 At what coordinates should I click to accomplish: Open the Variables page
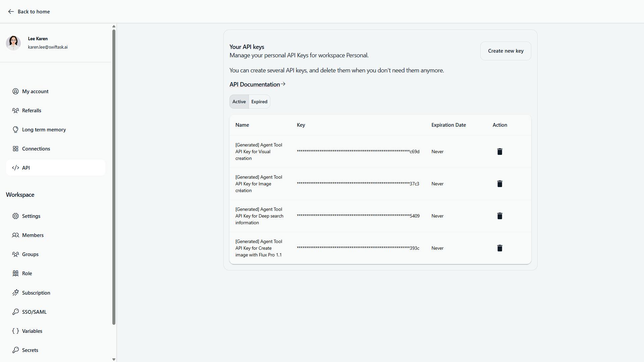click(x=32, y=331)
